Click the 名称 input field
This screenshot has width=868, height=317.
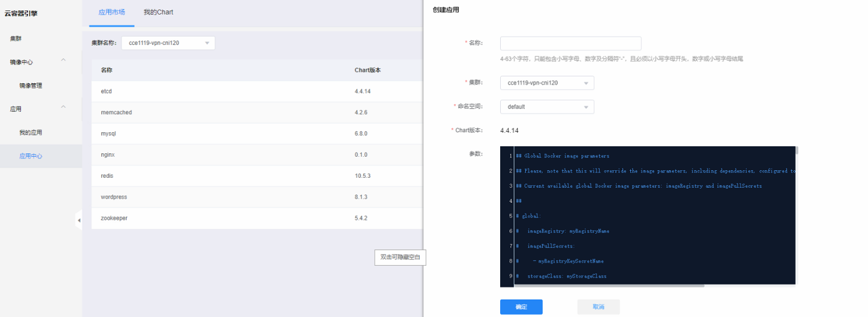click(x=571, y=44)
